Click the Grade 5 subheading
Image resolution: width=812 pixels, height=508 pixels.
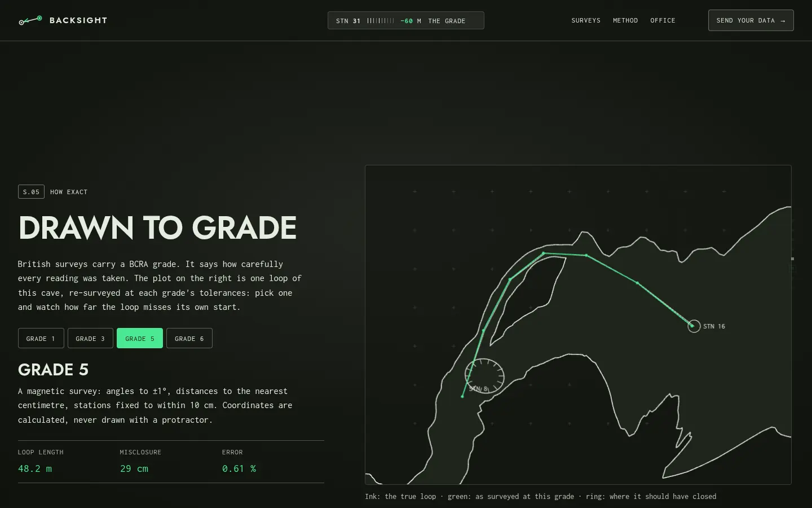53,370
